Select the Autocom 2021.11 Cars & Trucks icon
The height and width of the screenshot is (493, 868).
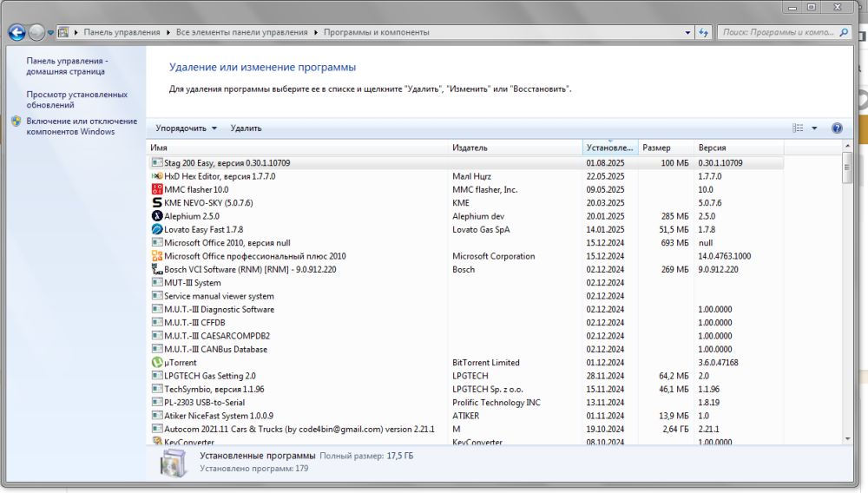pyautogui.click(x=157, y=429)
